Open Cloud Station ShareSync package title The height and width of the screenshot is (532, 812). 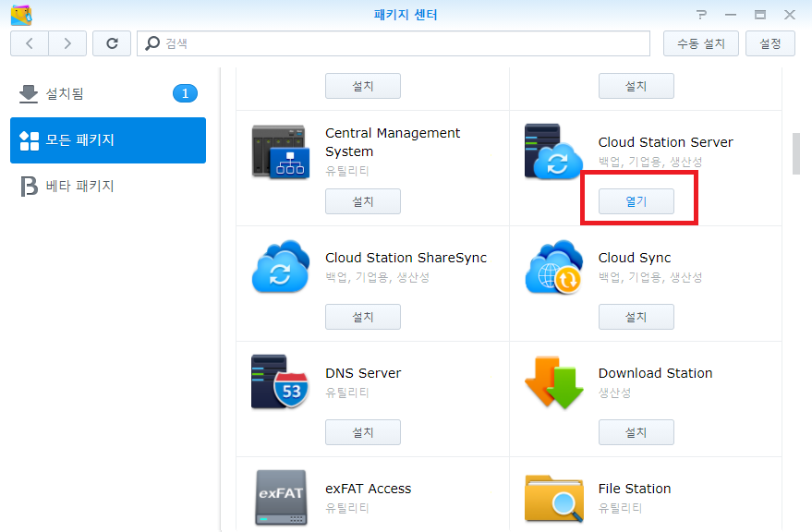(x=406, y=258)
